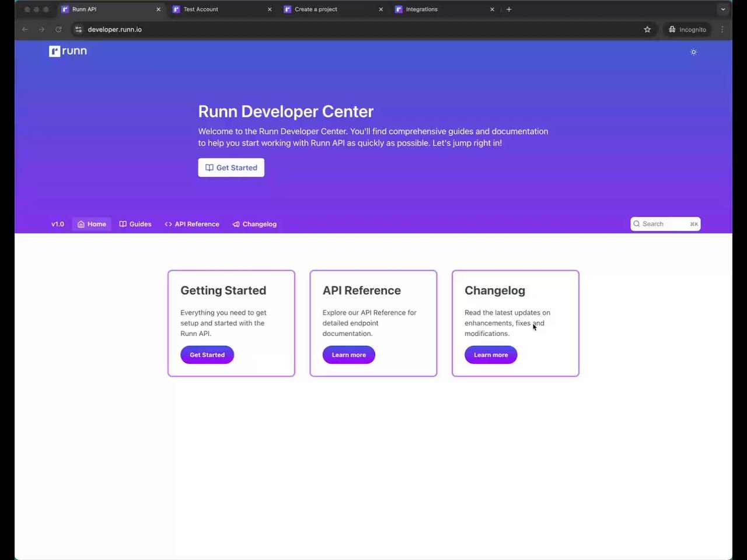This screenshot has height=560, width=747.
Task: Click the house icon beside Home
Action: [81, 224]
